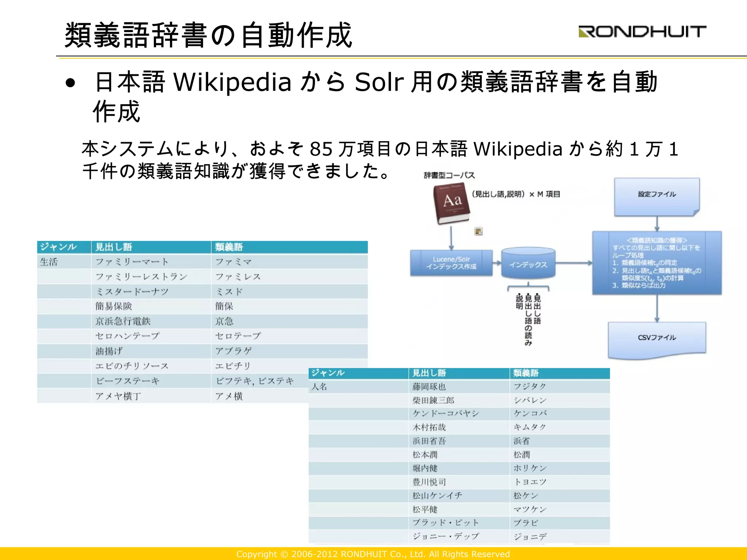Click the 油揚げ cell
Image resolution: width=747 pixels, height=560 pixels.
click(x=151, y=351)
